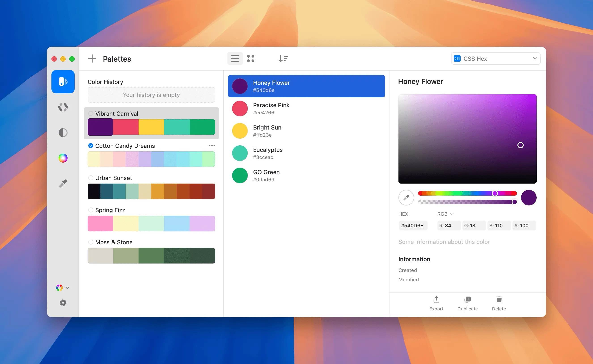Export the Honey Flower color
The height and width of the screenshot is (364, 593).
(436, 303)
